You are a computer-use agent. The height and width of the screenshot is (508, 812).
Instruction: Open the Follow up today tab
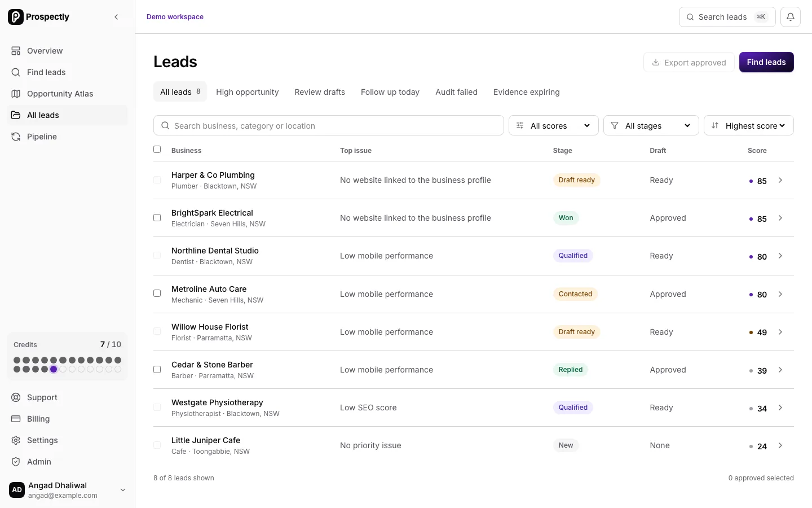(x=390, y=92)
